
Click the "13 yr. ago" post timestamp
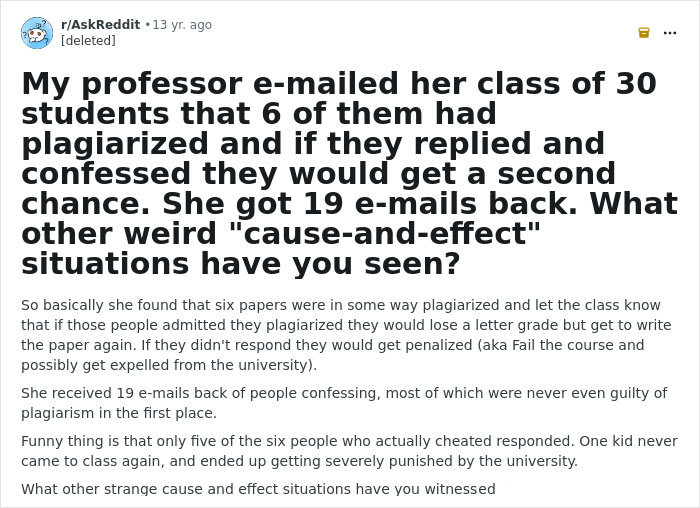click(182, 25)
